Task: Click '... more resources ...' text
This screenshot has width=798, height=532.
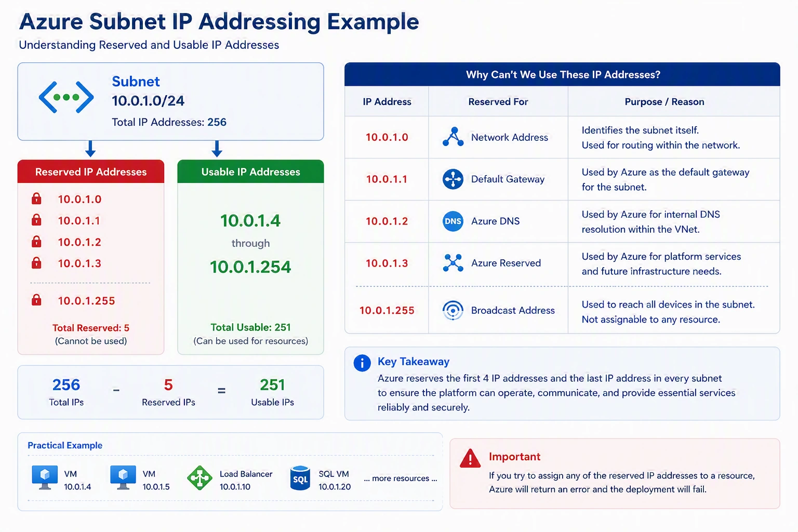Action: pos(401,478)
